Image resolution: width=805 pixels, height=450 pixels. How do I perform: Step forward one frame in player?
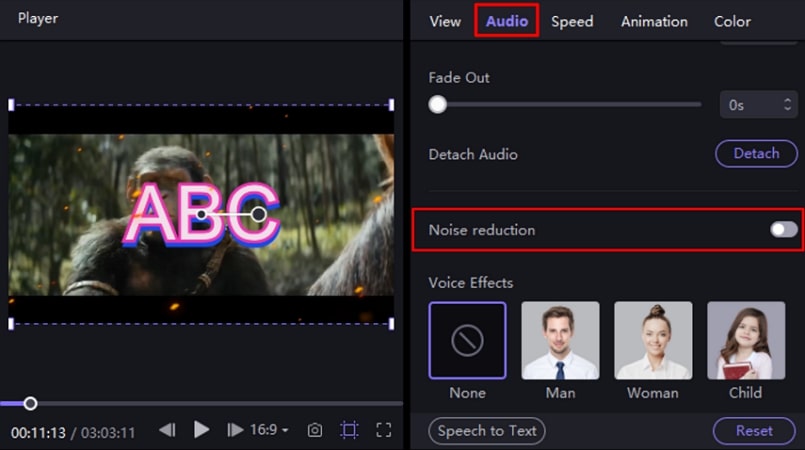235,430
